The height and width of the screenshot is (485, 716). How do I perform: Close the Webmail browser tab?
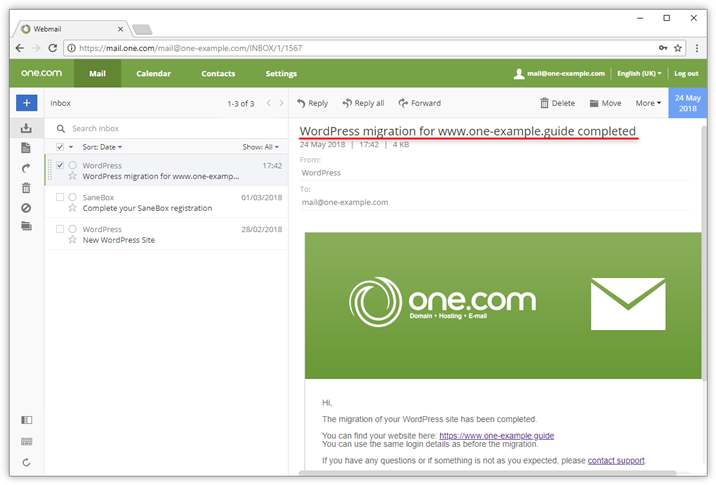[120, 29]
